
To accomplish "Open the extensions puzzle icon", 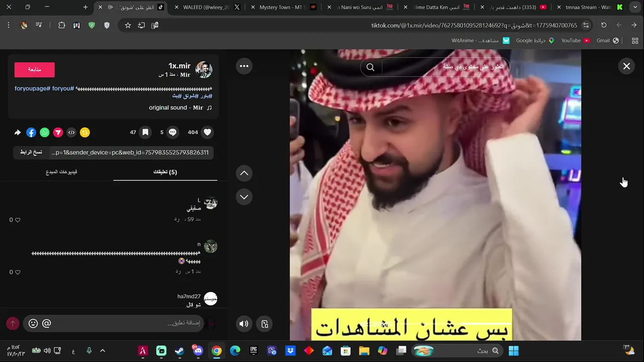I will point(61,25).
